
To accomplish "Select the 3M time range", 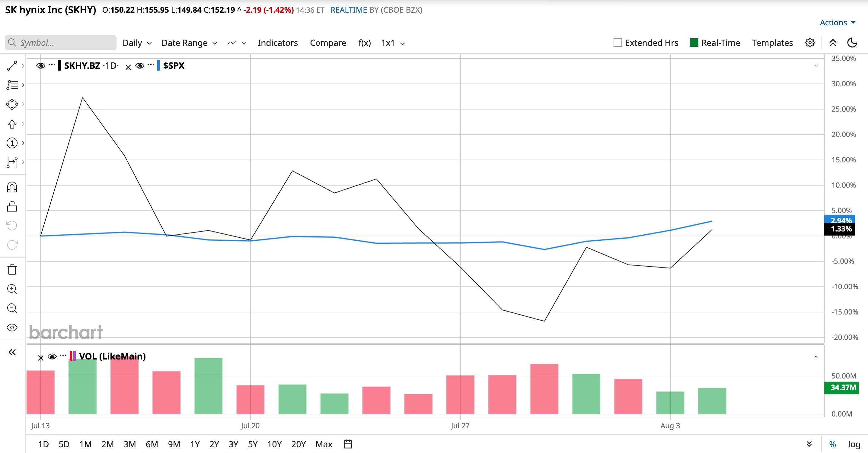I will (130, 444).
